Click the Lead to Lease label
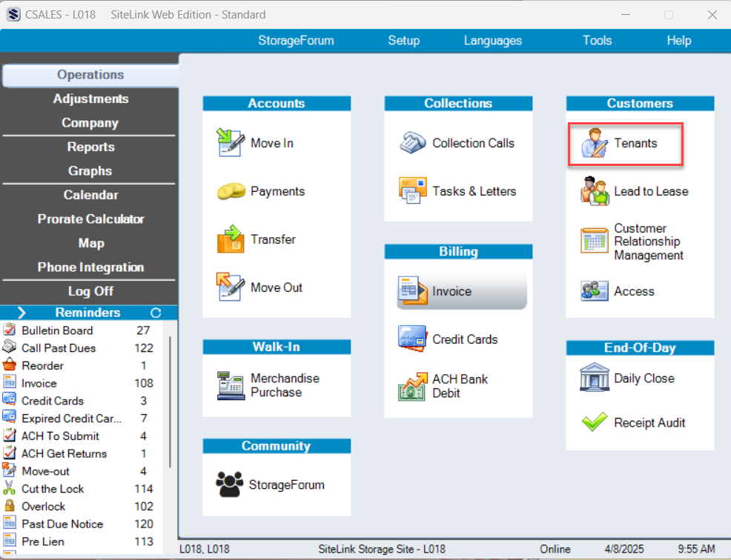Viewport: 731px width, 560px height. tap(651, 191)
